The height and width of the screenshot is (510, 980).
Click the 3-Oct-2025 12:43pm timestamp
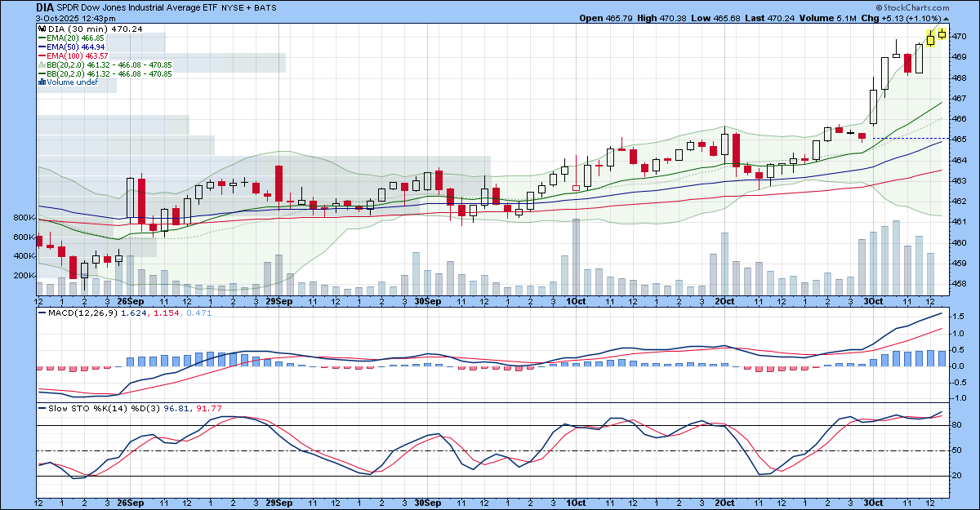[x=75, y=17]
